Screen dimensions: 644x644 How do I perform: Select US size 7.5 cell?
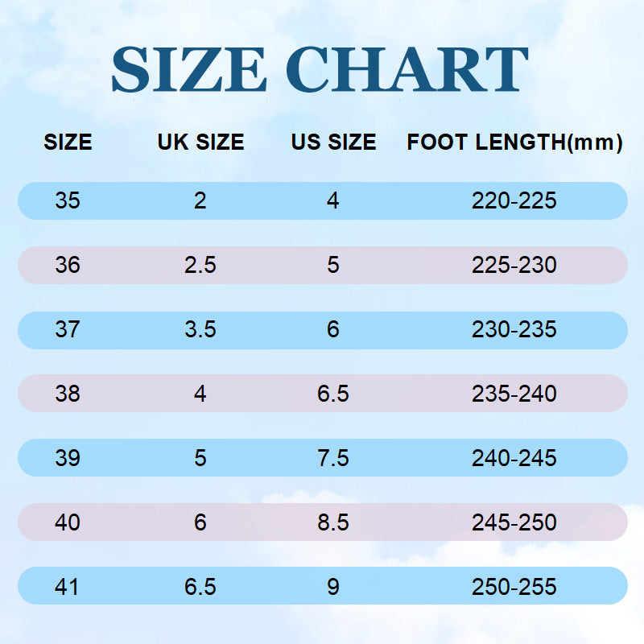333,458
